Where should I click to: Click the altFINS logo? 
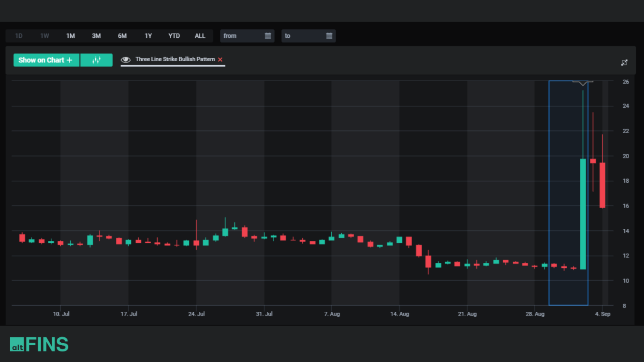(39, 344)
